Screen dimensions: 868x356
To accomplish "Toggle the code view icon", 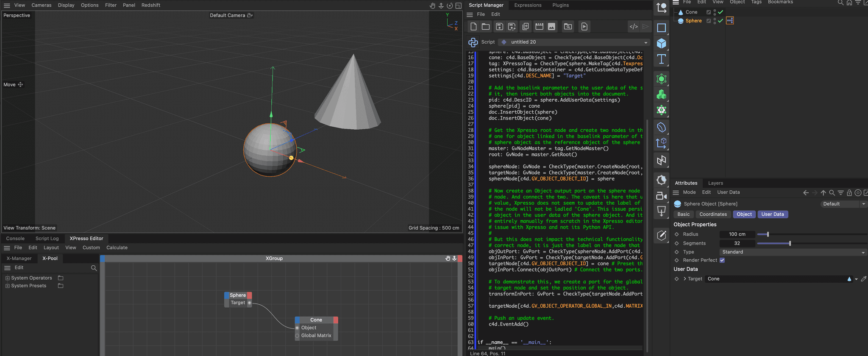I will coord(634,27).
